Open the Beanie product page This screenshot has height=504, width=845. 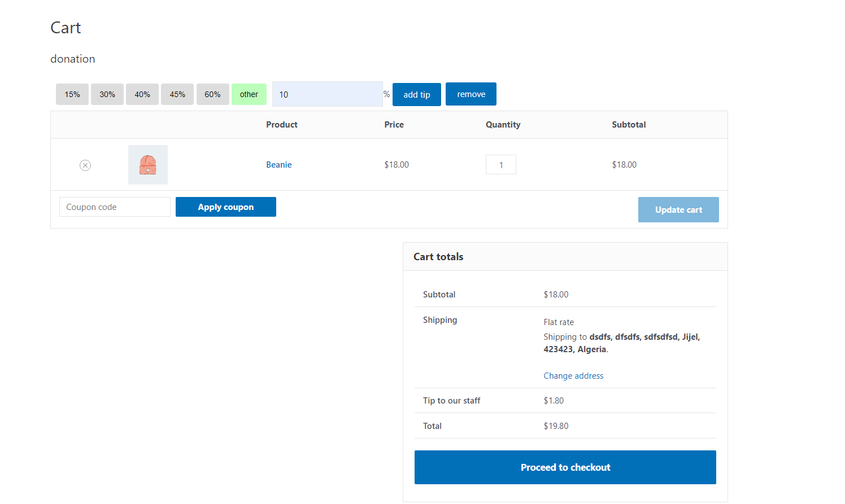pyautogui.click(x=278, y=164)
